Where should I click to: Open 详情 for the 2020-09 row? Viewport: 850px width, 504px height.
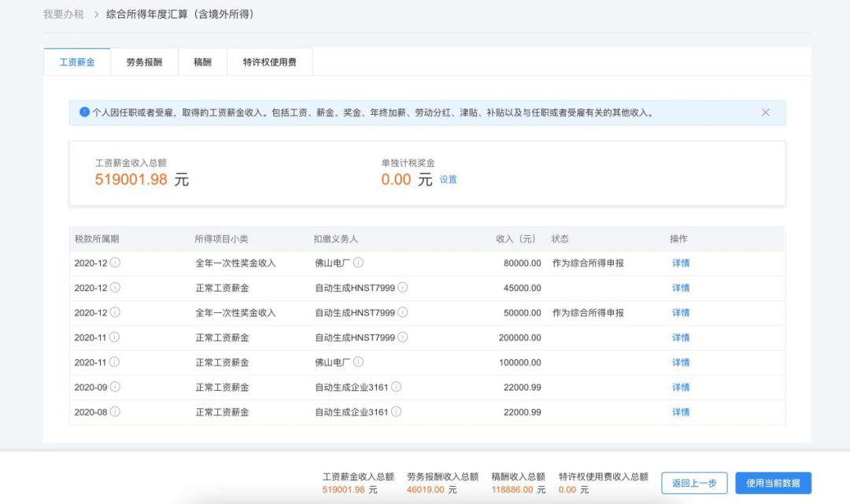[681, 388]
